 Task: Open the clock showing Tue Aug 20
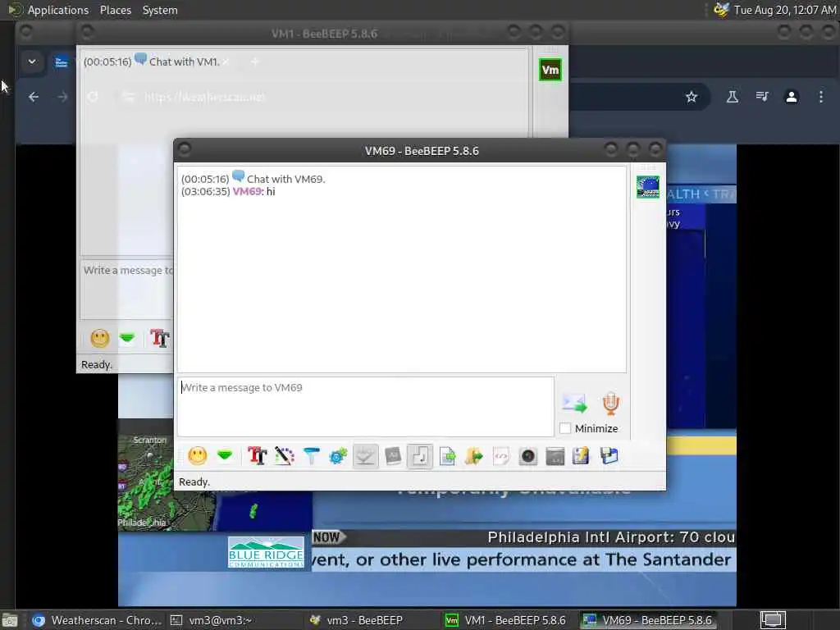pos(785,10)
